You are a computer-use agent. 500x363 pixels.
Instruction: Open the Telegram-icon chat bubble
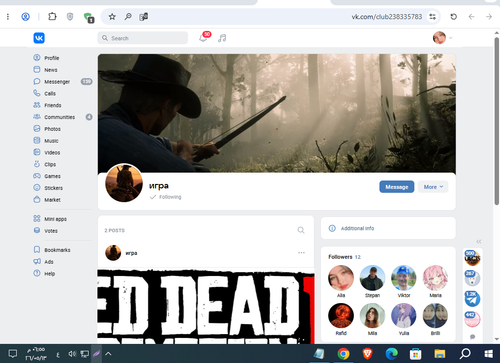pyautogui.click(x=472, y=299)
